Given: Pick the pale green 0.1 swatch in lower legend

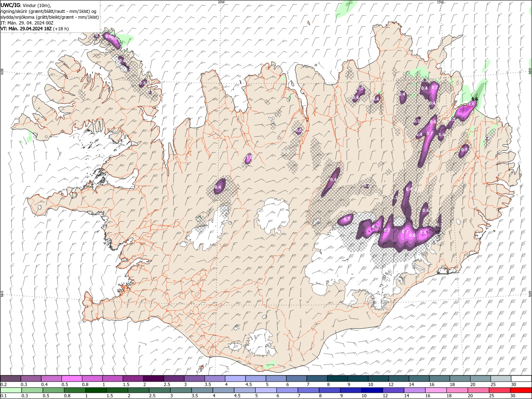Looking at the screenshot, I should pos(11,390).
